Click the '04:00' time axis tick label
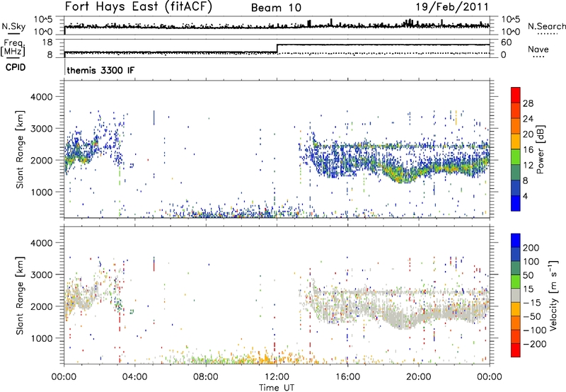 (135, 377)
